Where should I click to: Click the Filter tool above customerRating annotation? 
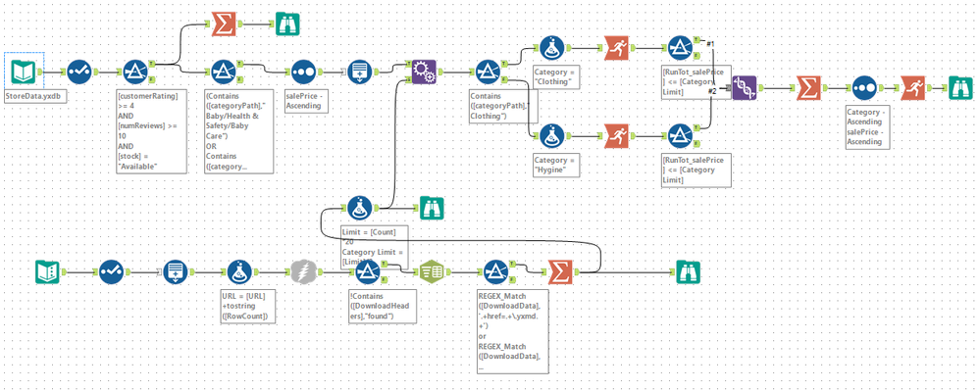pos(135,72)
